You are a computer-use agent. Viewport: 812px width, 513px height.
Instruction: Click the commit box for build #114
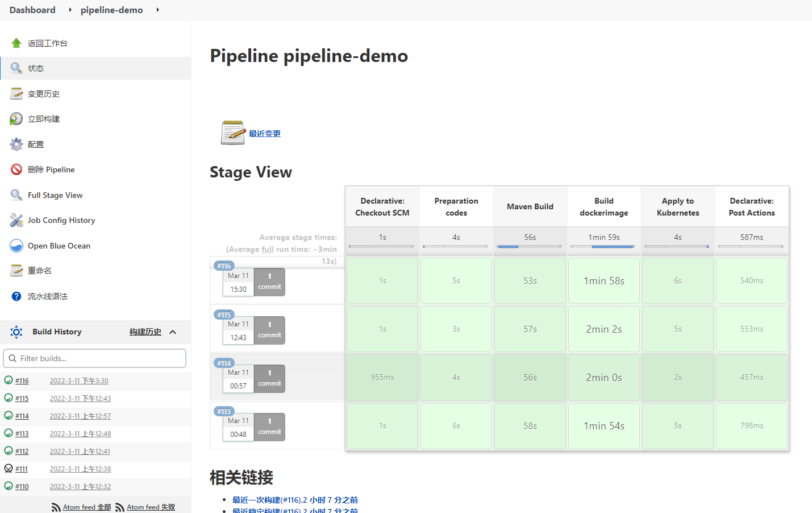(269, 379)
